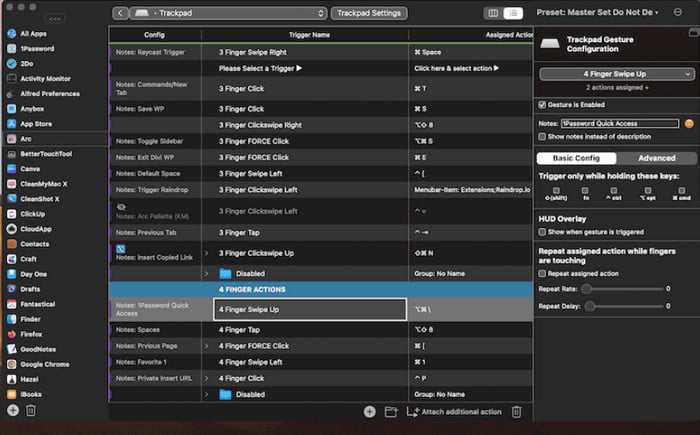Check the fn modifier key box
This screenshot has width=700, height=435.
click(585, 190)
